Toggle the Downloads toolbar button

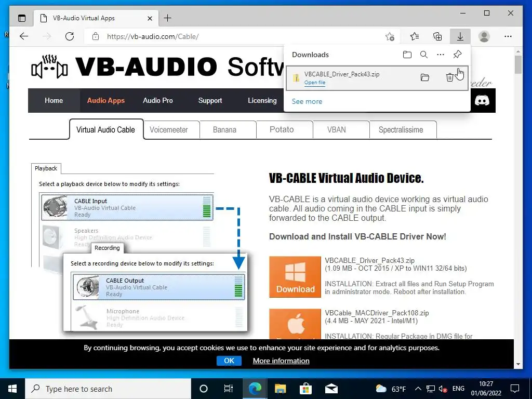pos(460,36)
